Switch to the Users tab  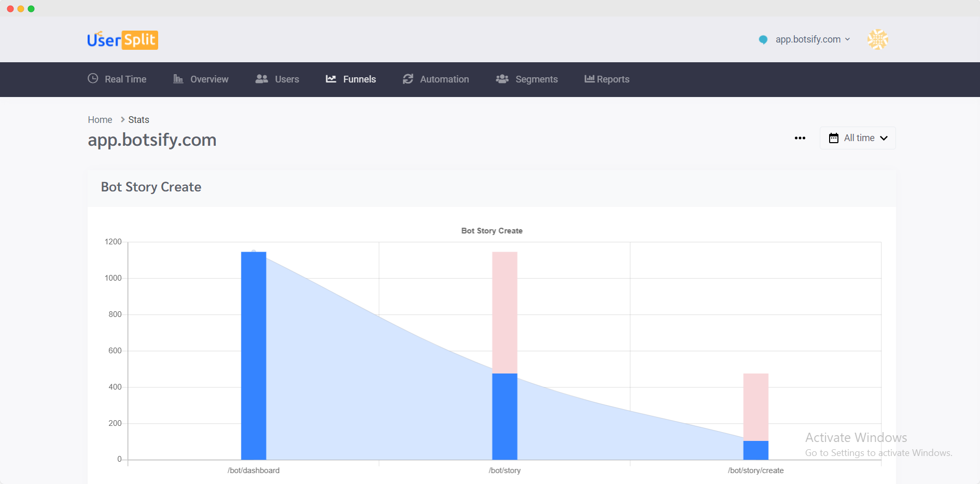(x=277, y=79)
